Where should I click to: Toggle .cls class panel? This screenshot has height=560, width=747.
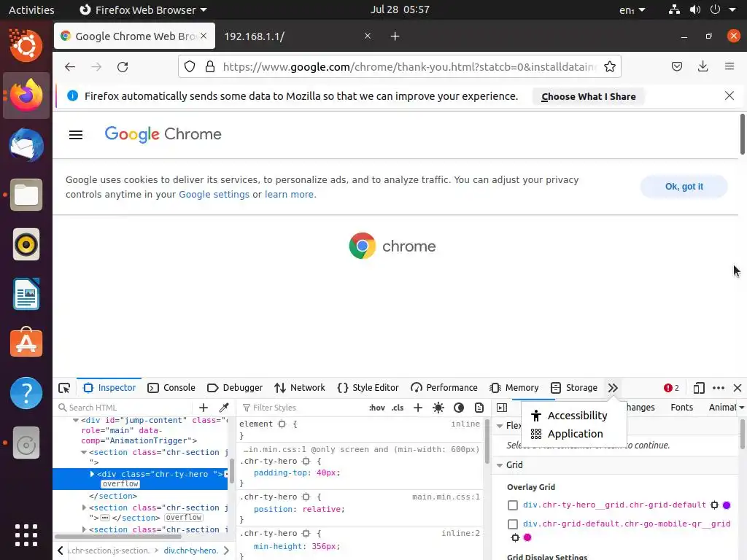[x=398, y=408]
